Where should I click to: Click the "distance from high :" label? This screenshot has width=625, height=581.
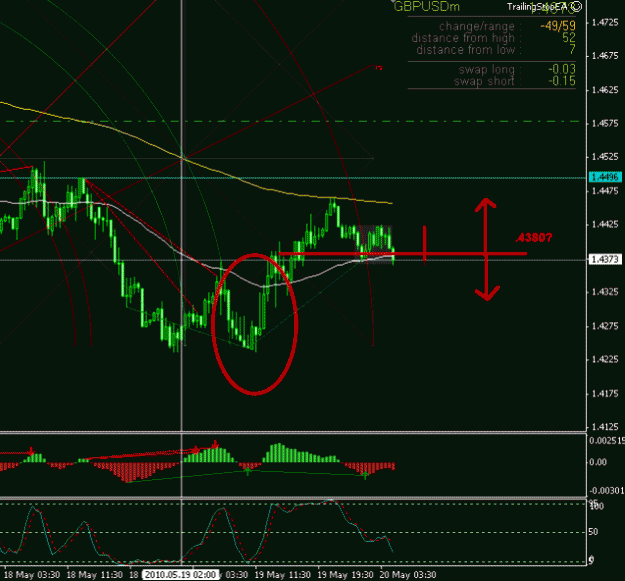[x=466, y=38]
